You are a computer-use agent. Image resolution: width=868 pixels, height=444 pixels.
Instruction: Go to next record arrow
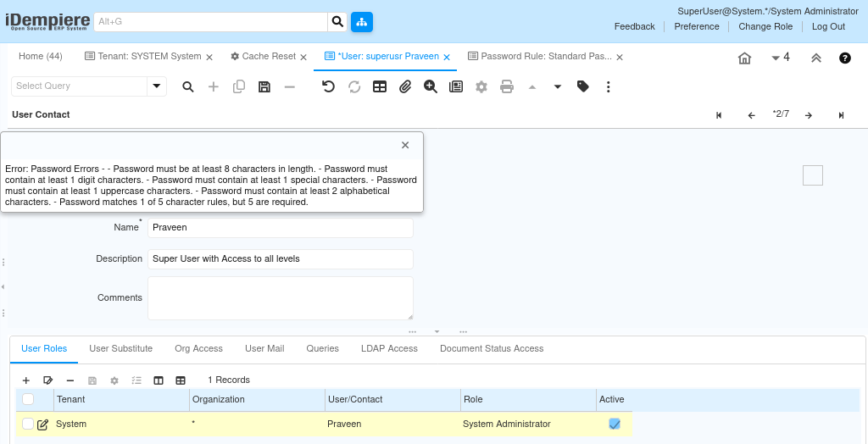tap(809, 115)
